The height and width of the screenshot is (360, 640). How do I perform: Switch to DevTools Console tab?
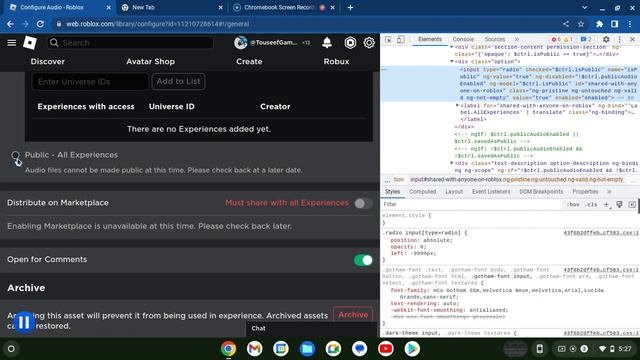(x=463, y=40)
